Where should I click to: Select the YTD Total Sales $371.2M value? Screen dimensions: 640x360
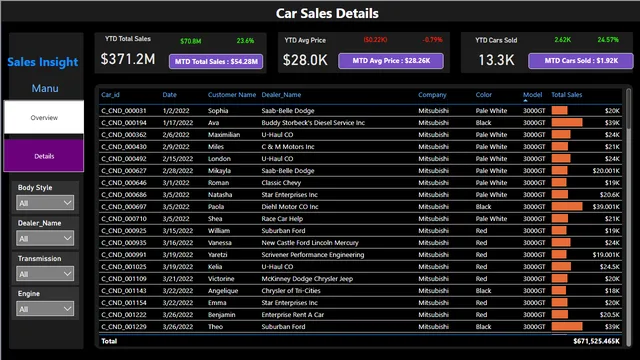tap(128, 59)
